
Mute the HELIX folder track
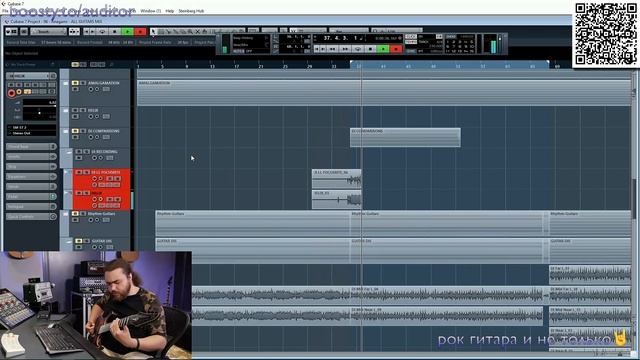pyautogui.click(x=75, y=110)
